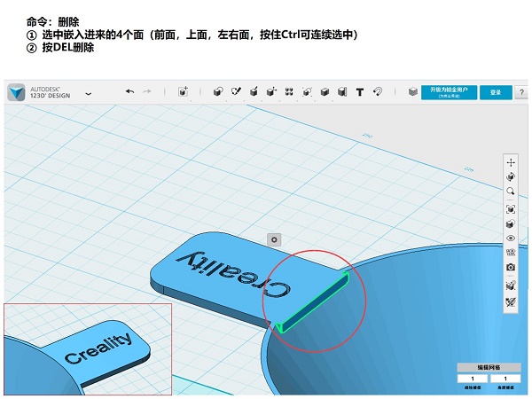Open the application menu dropdown chevron

[88, 94]
